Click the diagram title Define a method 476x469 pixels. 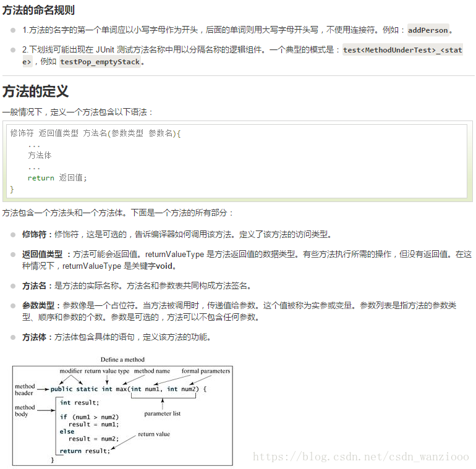coord(122,360)
